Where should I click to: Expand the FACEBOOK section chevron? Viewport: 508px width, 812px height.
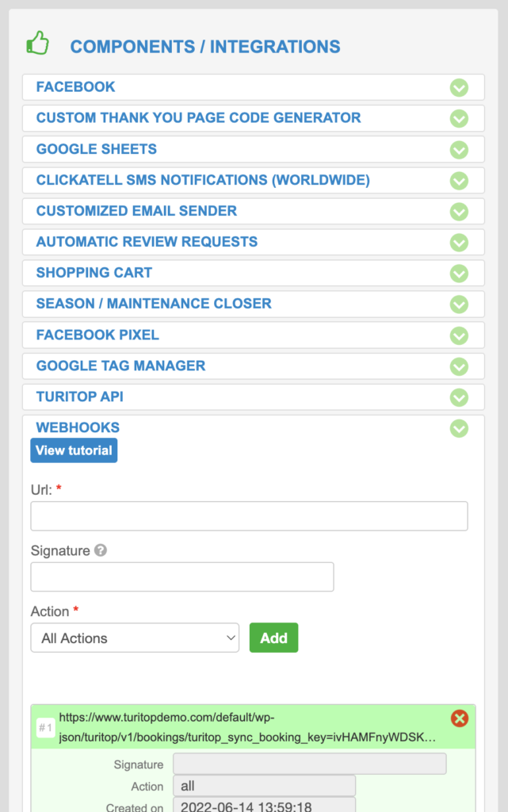click(459, 87)
